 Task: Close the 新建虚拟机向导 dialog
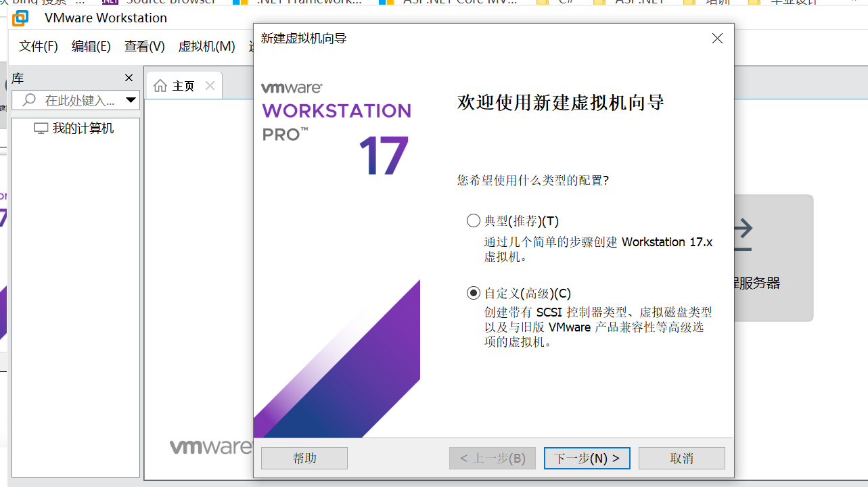pyautogui.click(x=718, y=39)
